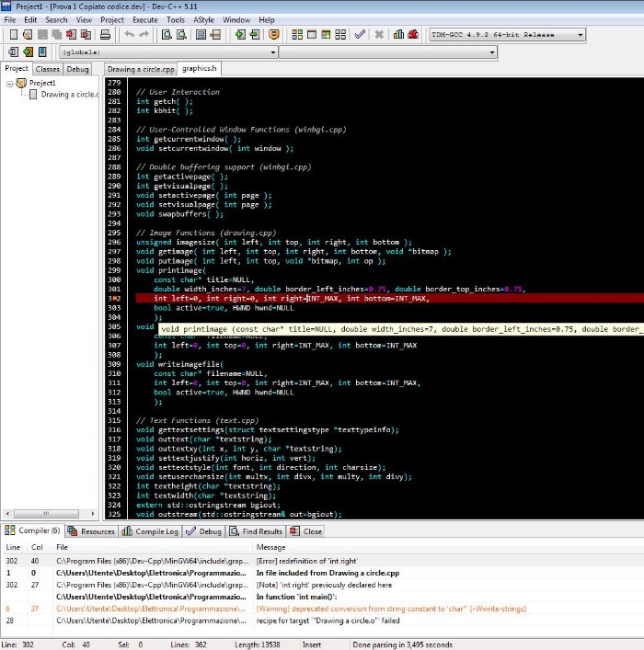Click the Rebuild All toolbar icon
Image resolution: width=644 pixels, height=650 pixels.
[340, 34]
